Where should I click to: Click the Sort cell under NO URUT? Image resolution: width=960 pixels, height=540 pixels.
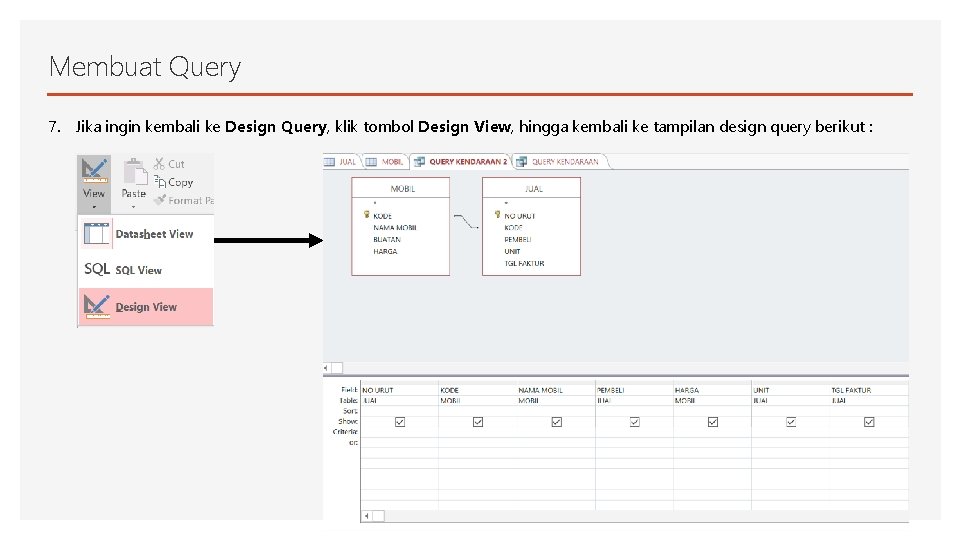399,411
